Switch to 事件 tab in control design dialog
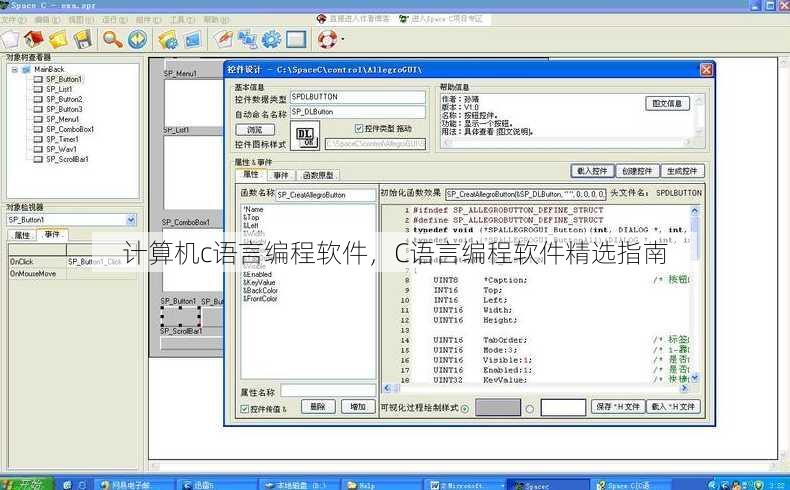The image size is (790, 490). coord(281,175)
